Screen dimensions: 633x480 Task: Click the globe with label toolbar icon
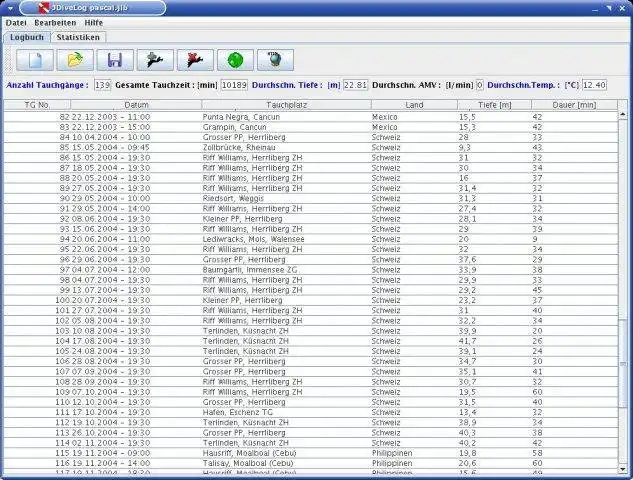275,60
